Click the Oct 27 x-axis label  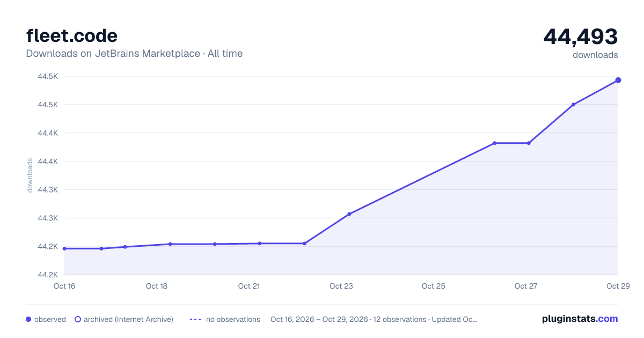(526, 286)
